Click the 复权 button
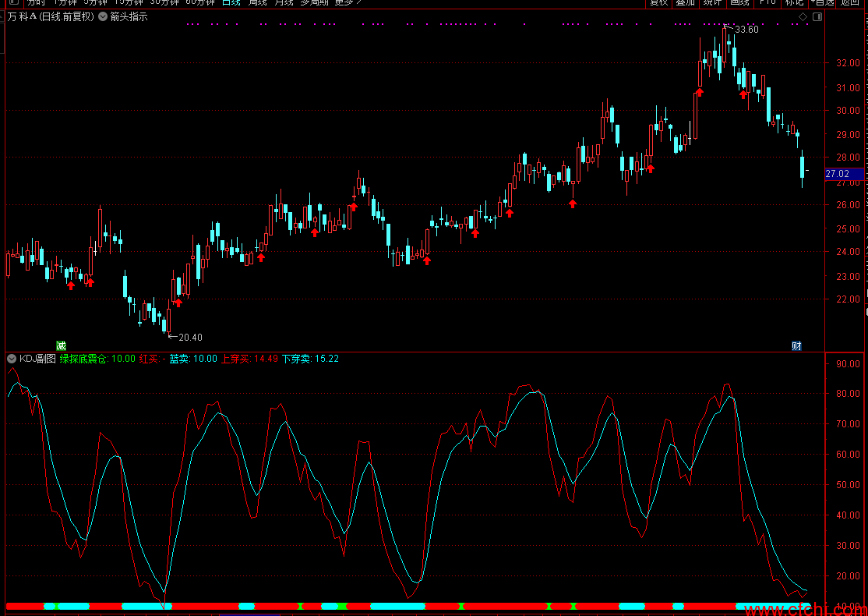This screenshot has width=868, height=616. 658,2
